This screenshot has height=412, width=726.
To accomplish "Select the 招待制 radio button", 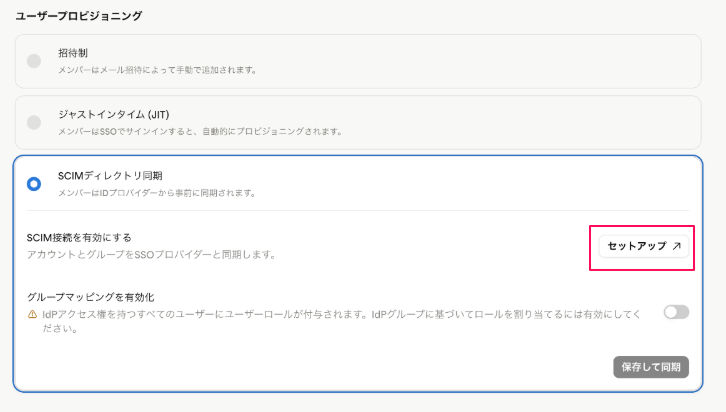I will (34, 61).
